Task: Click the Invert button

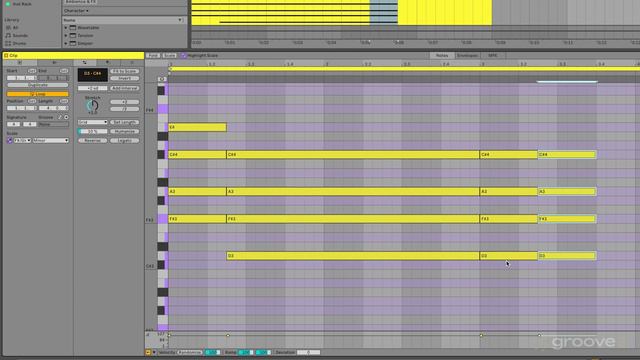Action: tap(124, 78)
